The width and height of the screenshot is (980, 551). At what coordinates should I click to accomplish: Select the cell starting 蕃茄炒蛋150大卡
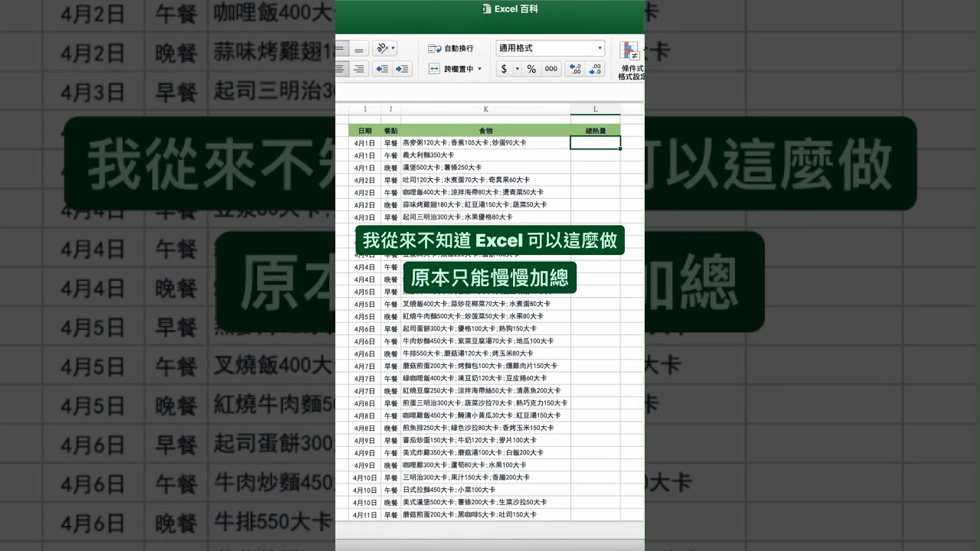point(485,440)
